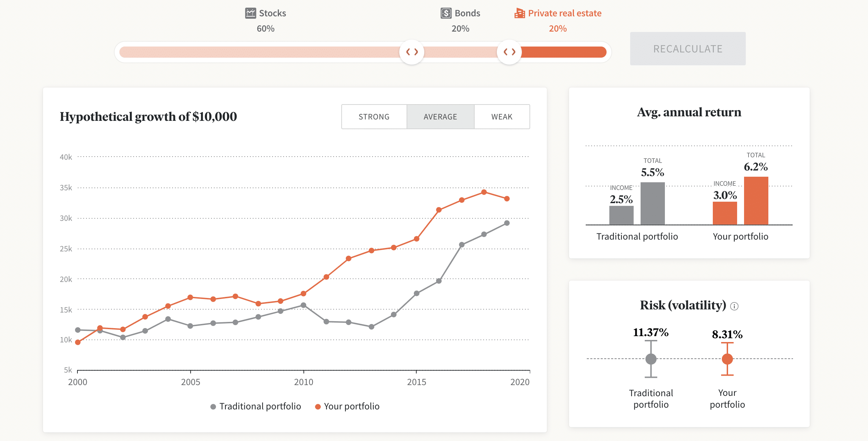Toggle Your portfolio legend item
Viewport: 868px width, 441px height.
coord(347,406)
